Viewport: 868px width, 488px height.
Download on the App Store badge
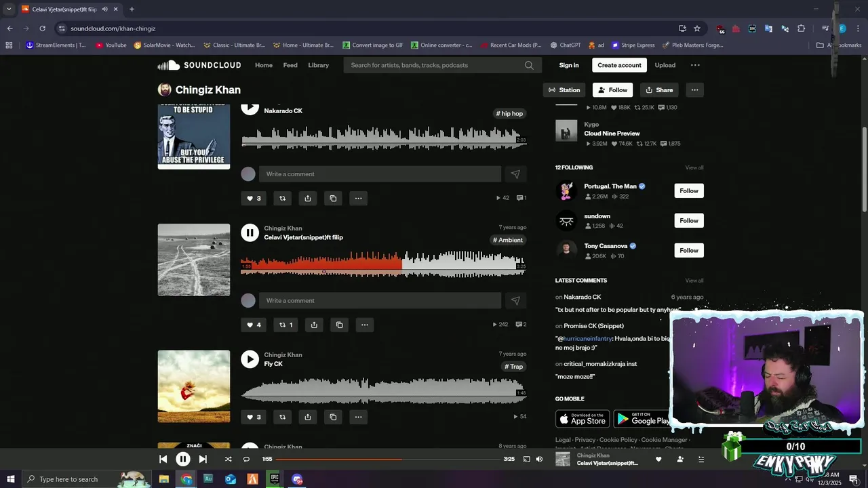[583, 419]
